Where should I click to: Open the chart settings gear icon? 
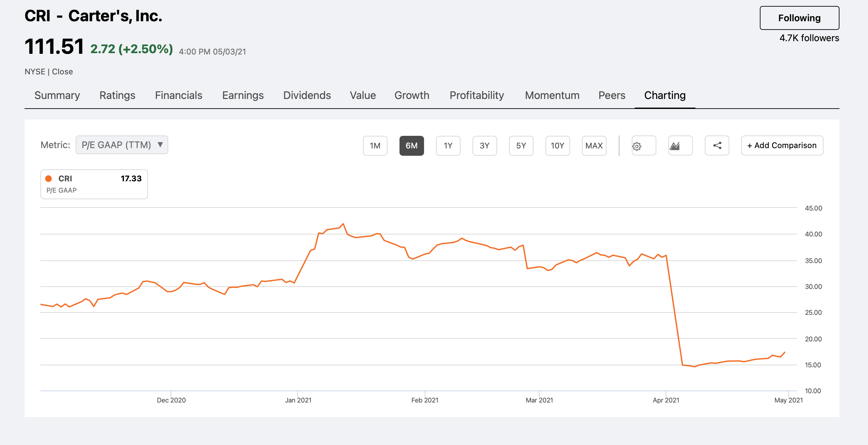[x=643, y=146]
